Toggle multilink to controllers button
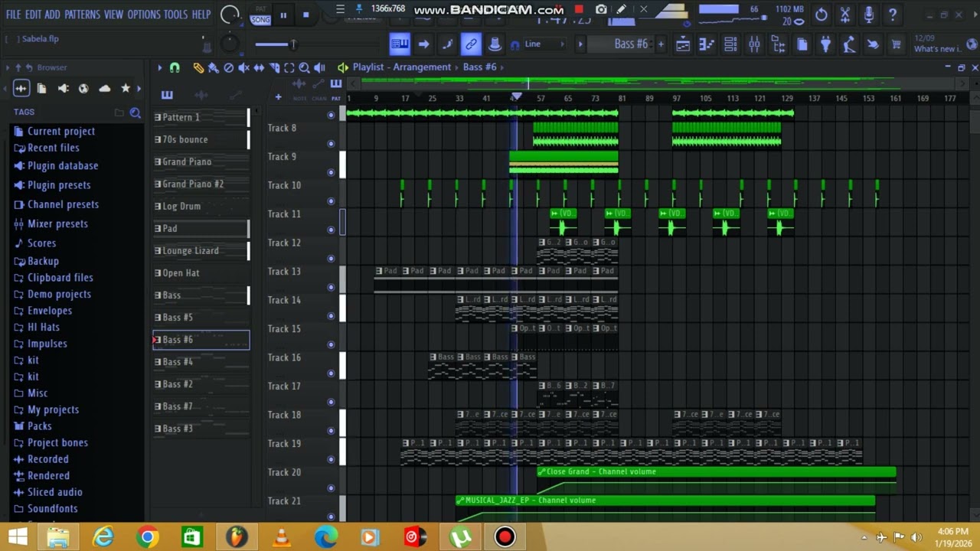Image resolution: width=980 pixels, height=551 pixels. pos(471,44)
